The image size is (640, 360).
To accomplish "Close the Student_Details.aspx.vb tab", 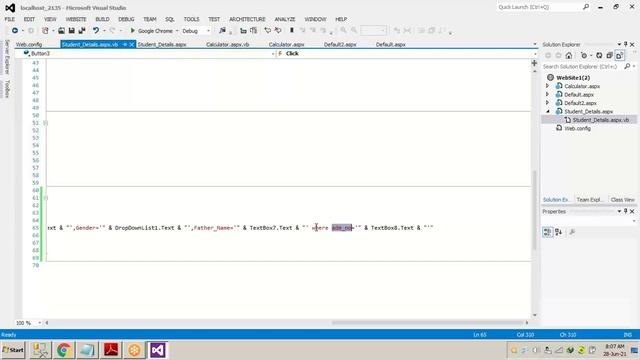I will pyautogui.click(x=132, y=44).
